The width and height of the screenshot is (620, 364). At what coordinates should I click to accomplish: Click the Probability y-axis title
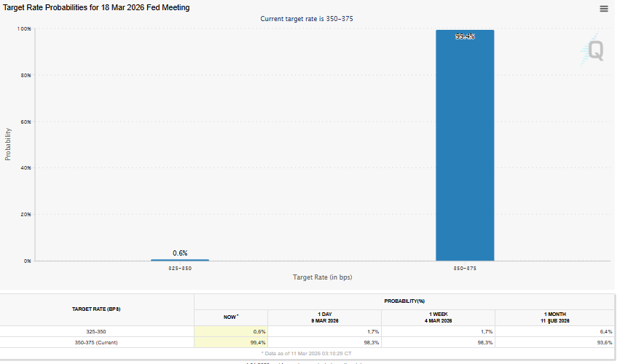tap(8, 144)
